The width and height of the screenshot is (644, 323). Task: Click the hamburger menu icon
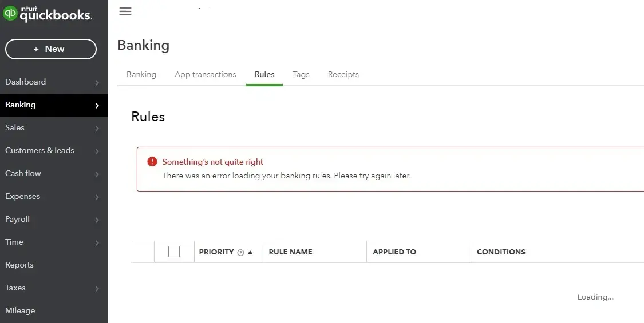point(125,11)
